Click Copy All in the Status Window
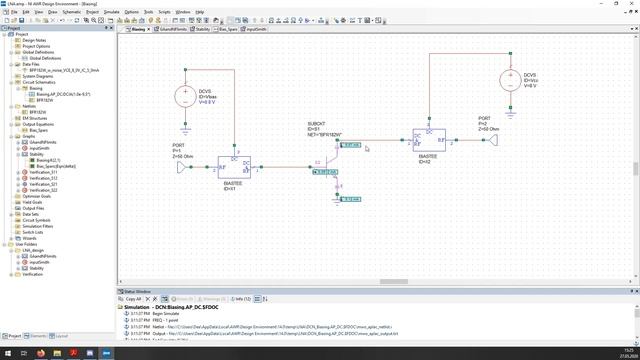Image resolution: width=640 pixels, height=360 pixels. tap(130, 299)
